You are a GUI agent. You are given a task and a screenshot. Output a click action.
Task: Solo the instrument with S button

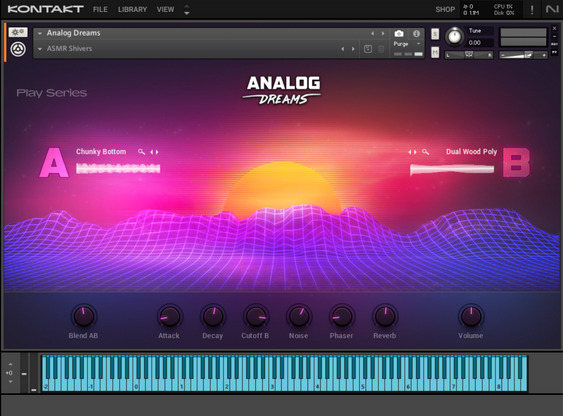pyautogui.click(x=435, y=34)
